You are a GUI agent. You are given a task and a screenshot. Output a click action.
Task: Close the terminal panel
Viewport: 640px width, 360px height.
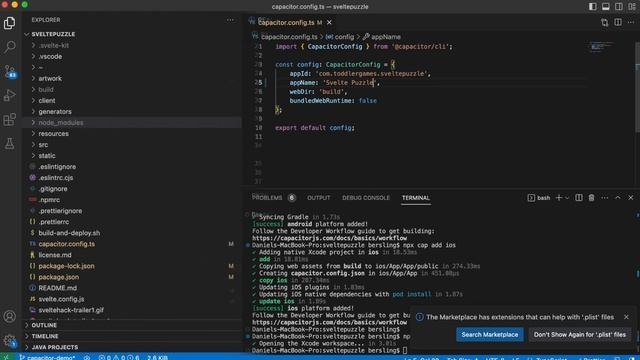click(631, 198)
